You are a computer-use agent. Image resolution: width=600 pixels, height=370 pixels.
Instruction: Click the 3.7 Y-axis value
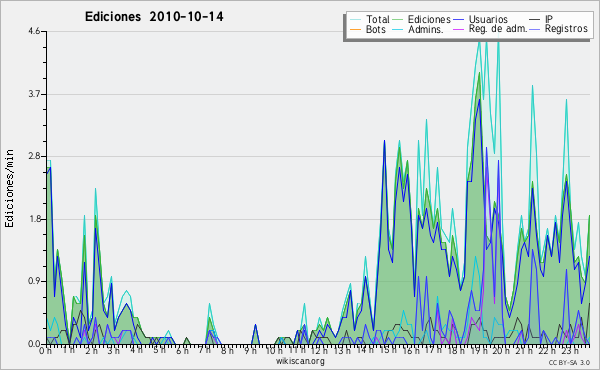click(34, 94)
